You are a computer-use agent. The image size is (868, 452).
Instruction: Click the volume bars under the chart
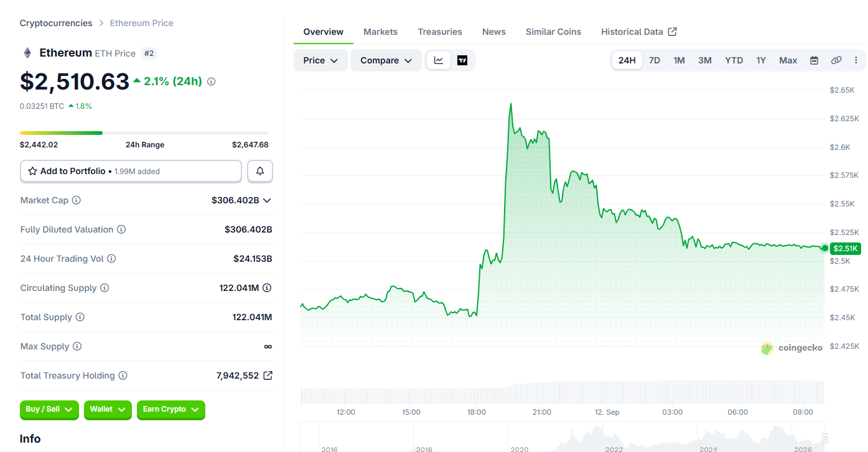(x=562, y=392)
